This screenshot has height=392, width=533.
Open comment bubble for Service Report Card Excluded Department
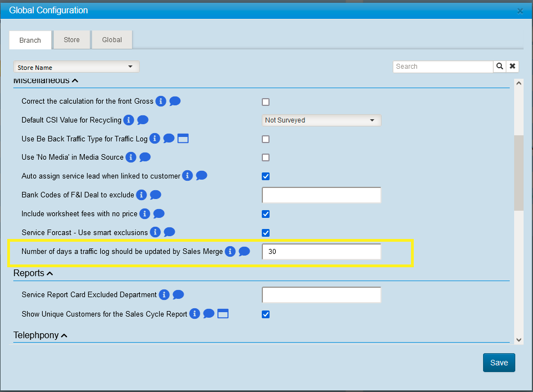(x=178, y=294)
